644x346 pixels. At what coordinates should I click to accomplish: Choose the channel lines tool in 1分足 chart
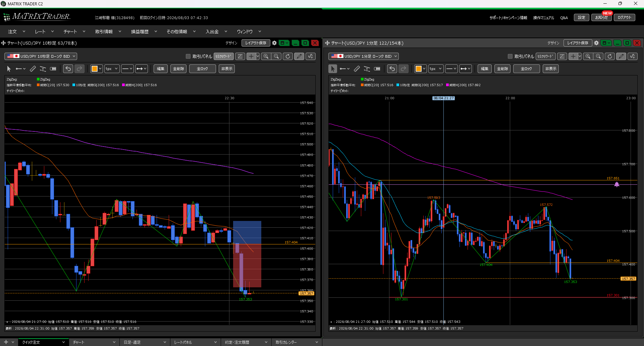click(367, 69)
